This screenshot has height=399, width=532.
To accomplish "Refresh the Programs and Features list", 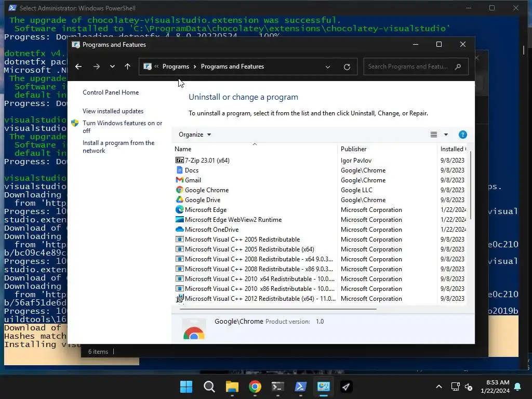I will click(x=347, y=67).
